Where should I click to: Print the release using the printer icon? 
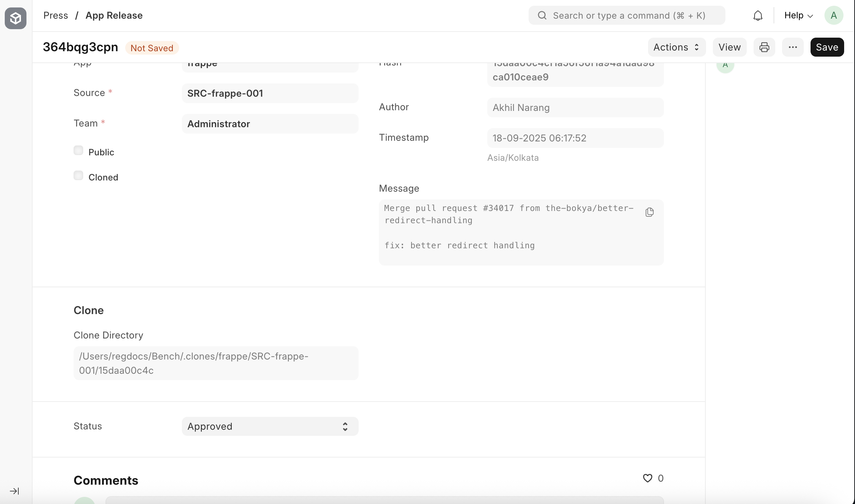point(764,47)
